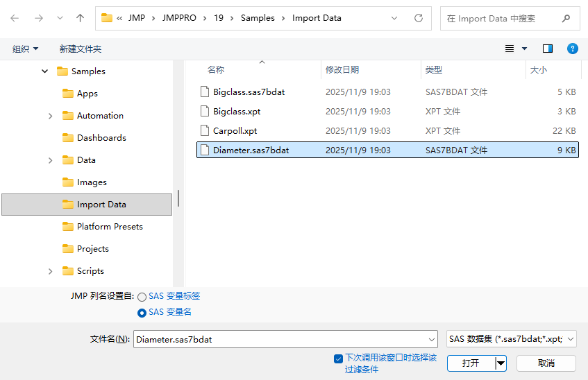Choose SAS 变量标签 radio option
Image resolution: width=588 pixels, height=380 pixels.
coord(142,297)
